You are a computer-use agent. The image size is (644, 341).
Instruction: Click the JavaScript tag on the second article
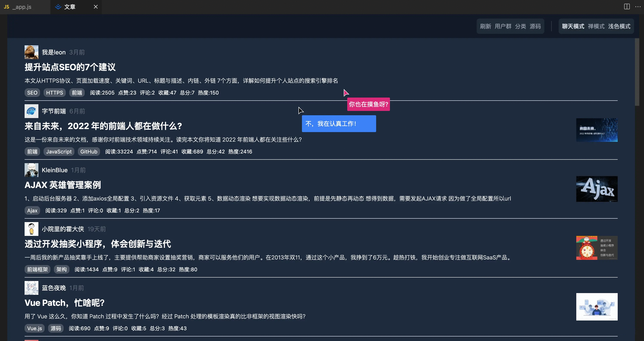tap(59, 151)
